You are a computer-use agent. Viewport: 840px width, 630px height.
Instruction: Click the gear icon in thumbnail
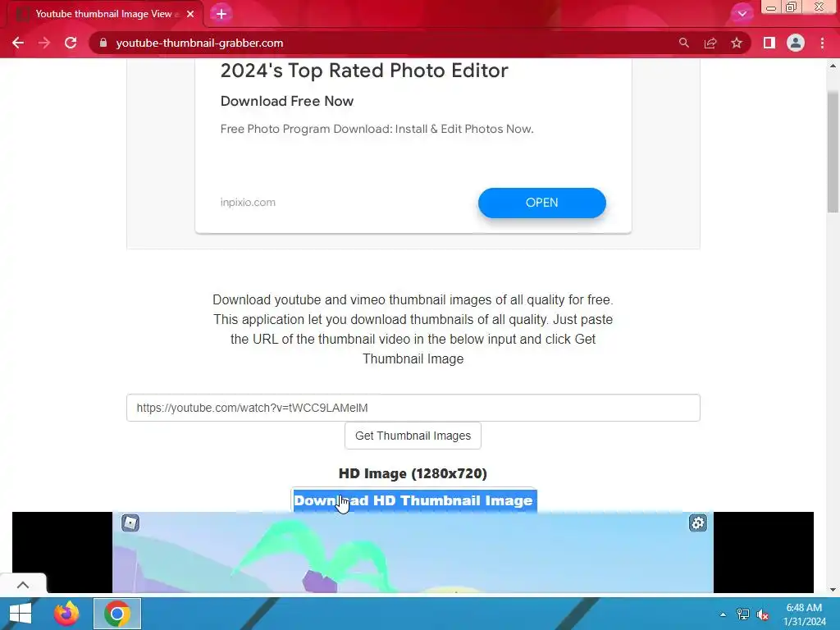pyautogui.click(x=697, y=523)
